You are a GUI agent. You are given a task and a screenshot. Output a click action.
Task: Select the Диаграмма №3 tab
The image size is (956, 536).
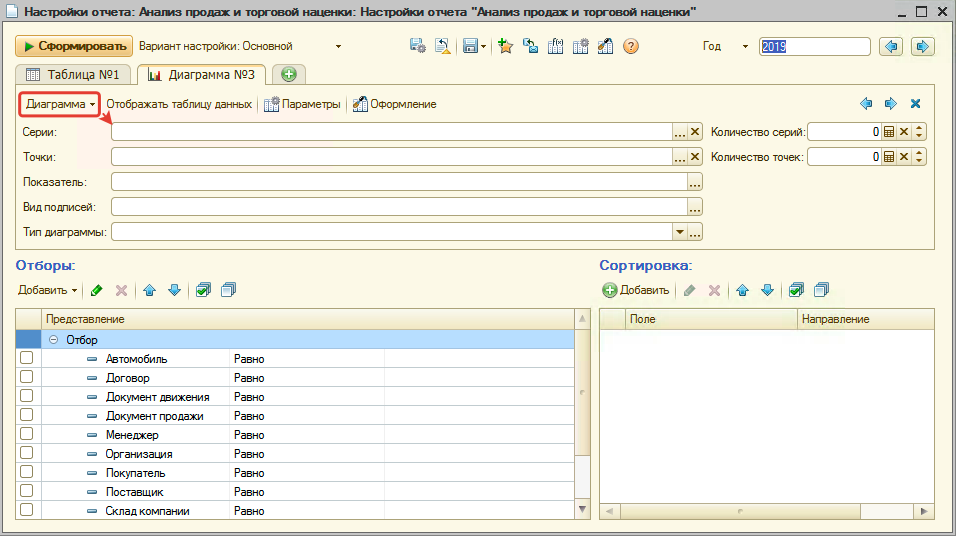click(202, 75)
